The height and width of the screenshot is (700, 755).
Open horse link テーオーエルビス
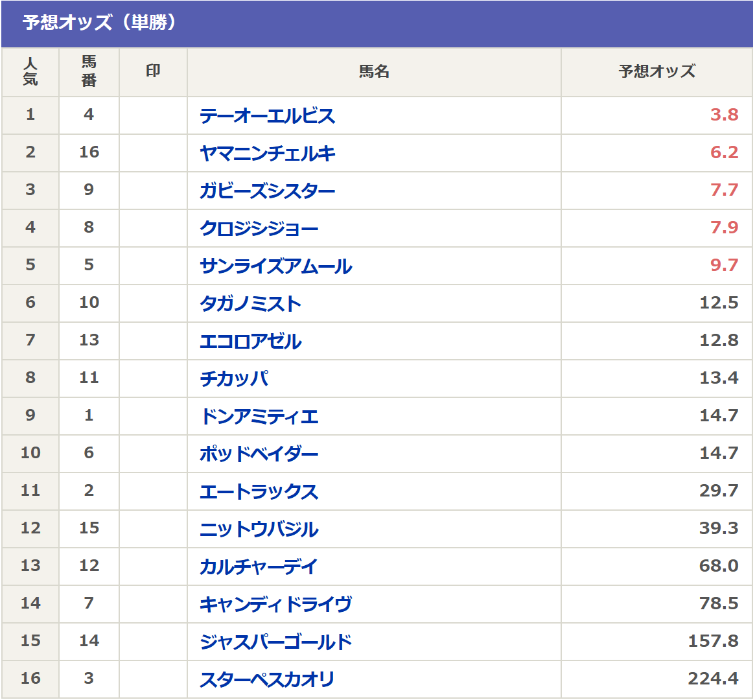pyautogui.click(x=267, y=116)
